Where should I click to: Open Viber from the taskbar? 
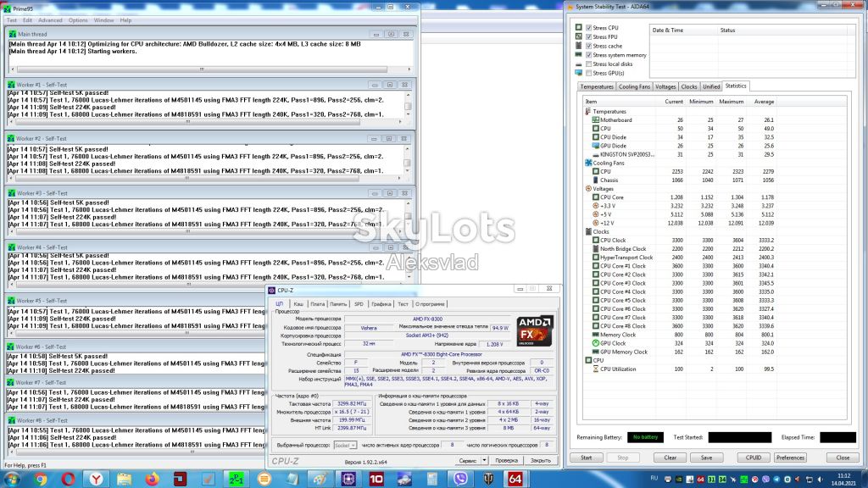[460, 479]
